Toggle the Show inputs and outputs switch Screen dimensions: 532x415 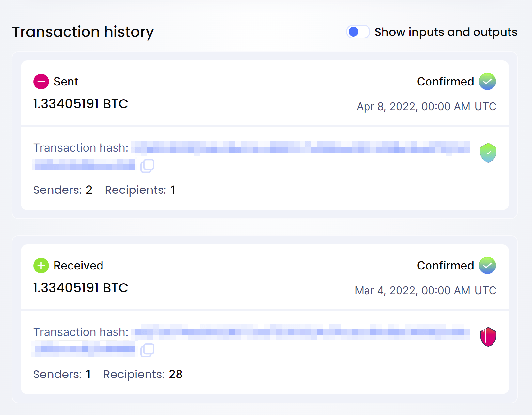click(x=358, y=32)
